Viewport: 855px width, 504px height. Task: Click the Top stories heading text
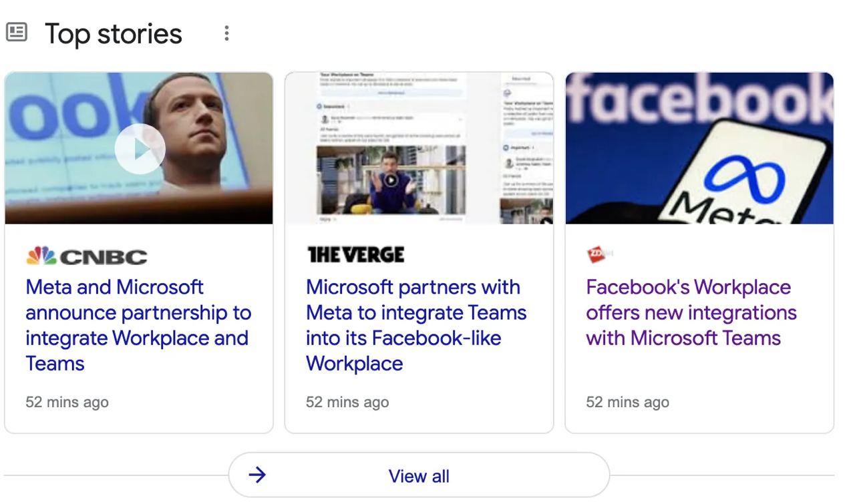114,33
